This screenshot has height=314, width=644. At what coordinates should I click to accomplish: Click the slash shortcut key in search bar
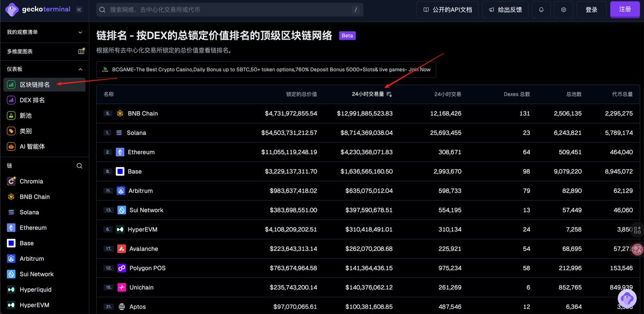point(356,10)
